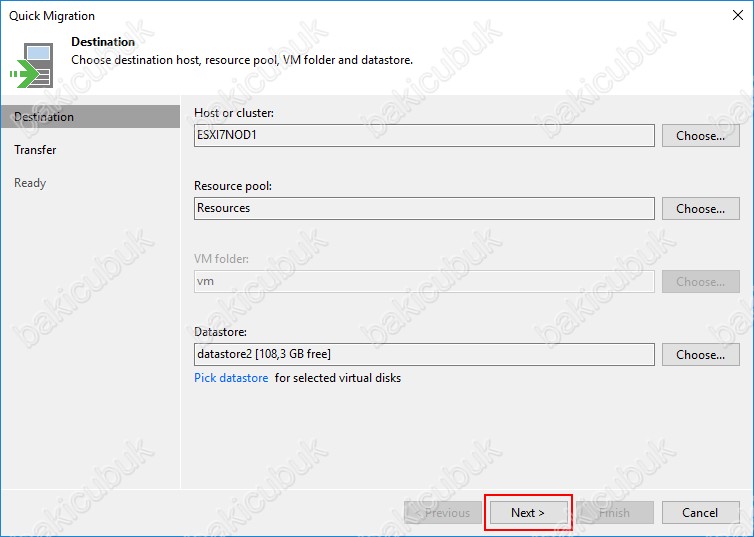Close the Quick Migration dialog
The width and height of the screenshot is (754, 537).
coord(738,15)
